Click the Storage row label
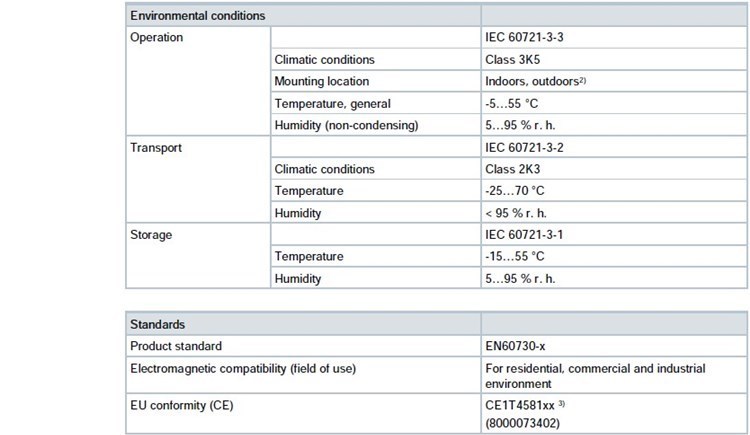The width and height of the screenshot is (750, 435). tap(153, 235)
